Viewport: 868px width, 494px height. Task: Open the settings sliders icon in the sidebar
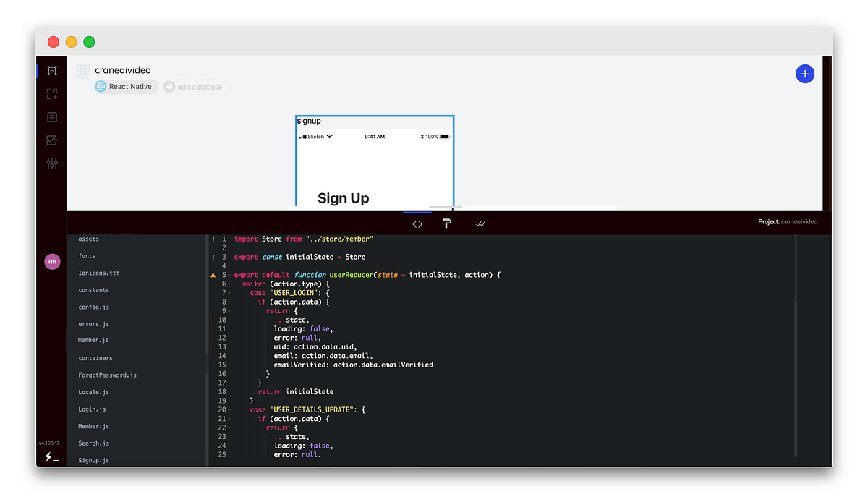51,163
